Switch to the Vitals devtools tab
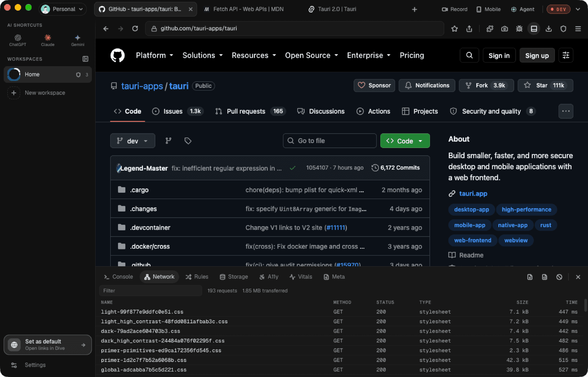 tap(301, 277)
